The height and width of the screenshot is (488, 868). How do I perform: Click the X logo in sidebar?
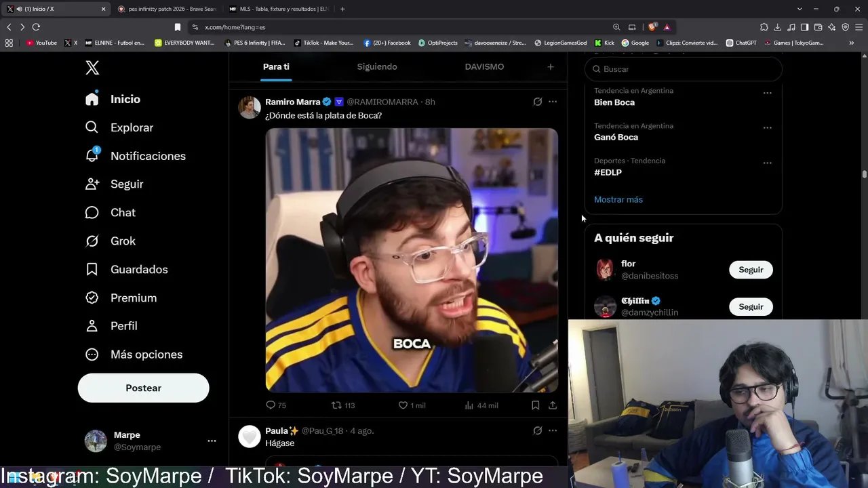[x=92, y=67]
